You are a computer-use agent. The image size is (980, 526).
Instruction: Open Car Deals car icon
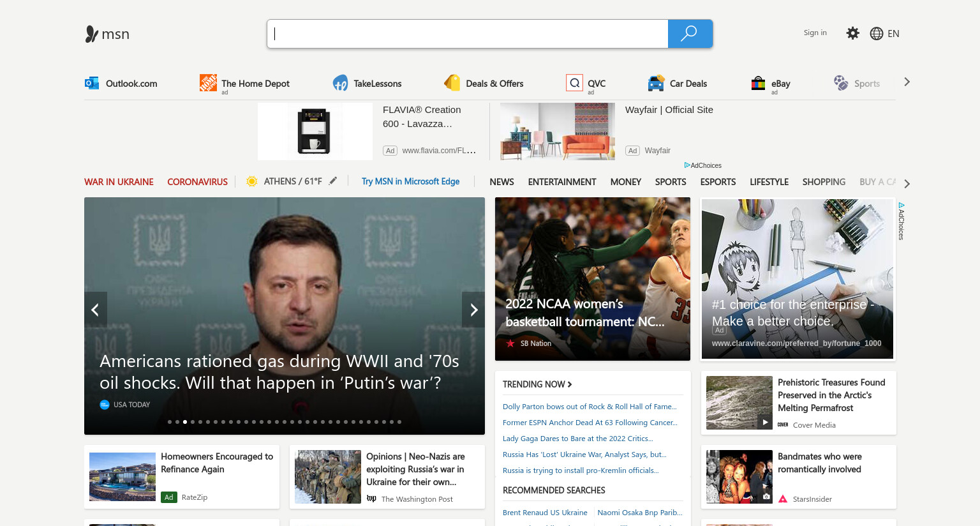[656, 83]
